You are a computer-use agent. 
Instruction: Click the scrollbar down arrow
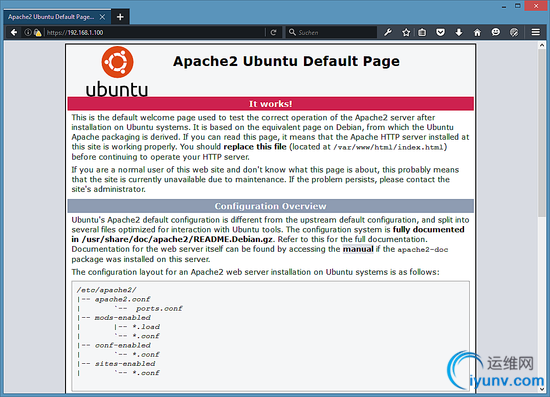tap(542, 389)
